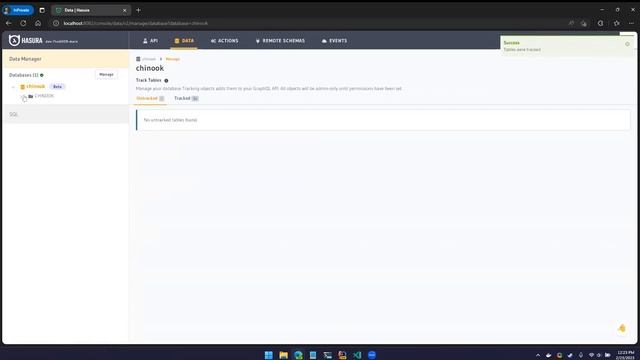This screenshot has width=640, height=360.
Task: Open Visual Studio Code from taskbar
Action: coord(357,355)
